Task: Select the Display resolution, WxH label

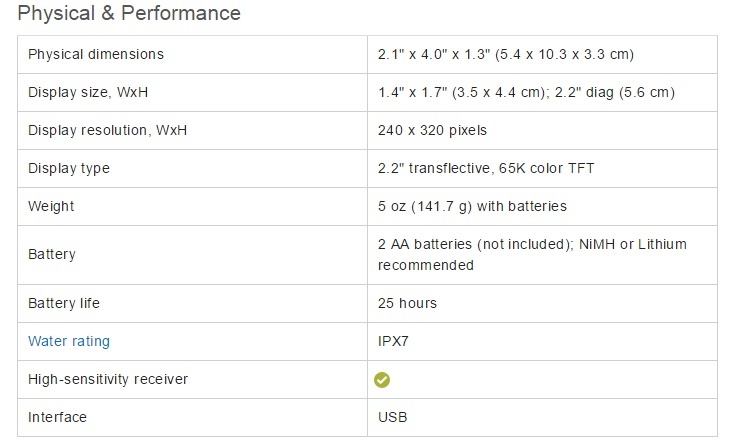Action: [x=108, y=130]
